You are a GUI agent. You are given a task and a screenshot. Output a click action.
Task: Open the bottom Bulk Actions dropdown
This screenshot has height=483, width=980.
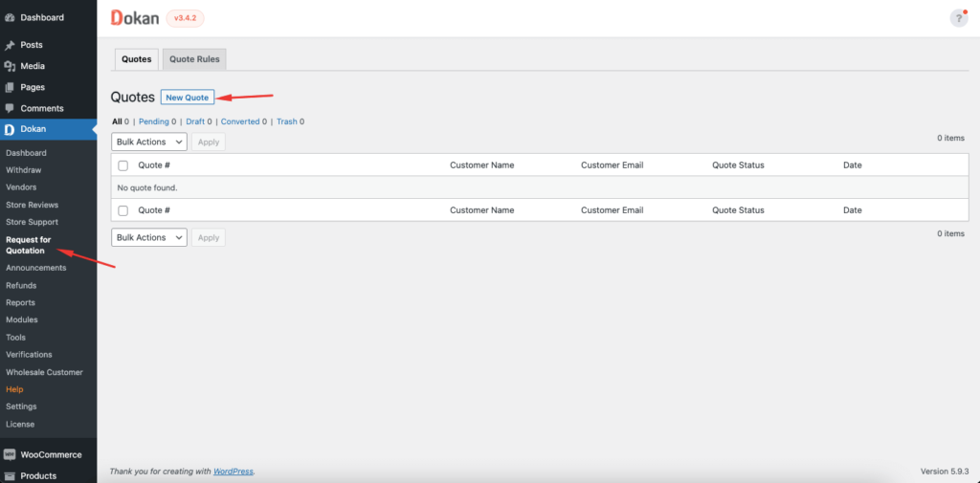[149, 237]
